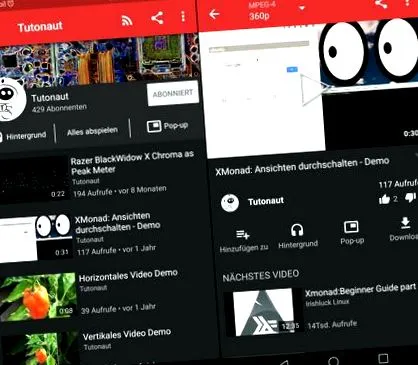
Task: Select the Horizontales Video Demo title
Action: tap(128, 275)
